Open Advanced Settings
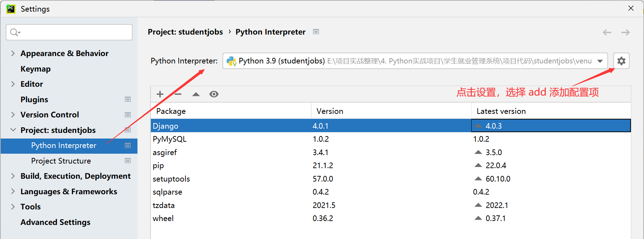644x239 pixels. coord(55,222)
